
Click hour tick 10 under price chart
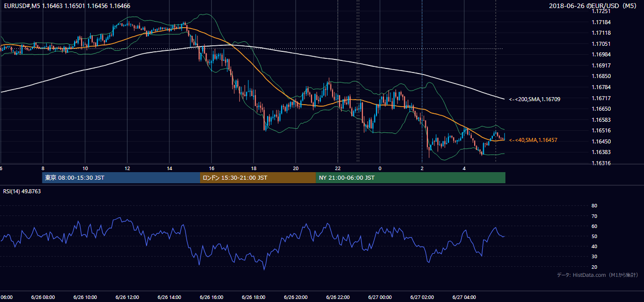(85, 168)
